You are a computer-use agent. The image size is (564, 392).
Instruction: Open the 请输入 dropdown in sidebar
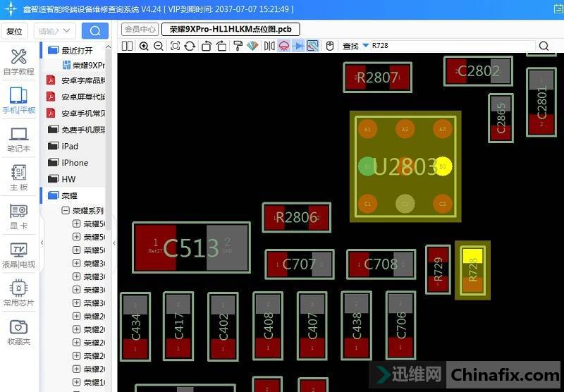[56, 31]
